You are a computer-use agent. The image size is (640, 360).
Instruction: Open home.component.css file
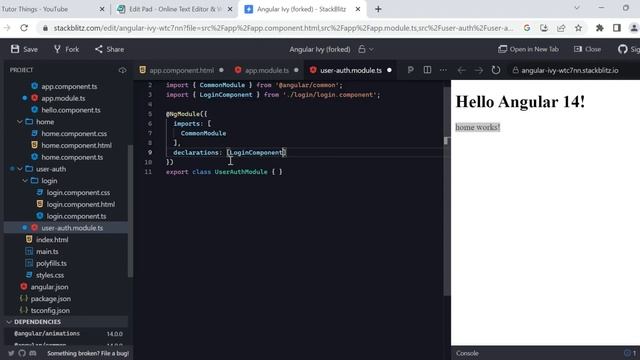tap(74, 133)
